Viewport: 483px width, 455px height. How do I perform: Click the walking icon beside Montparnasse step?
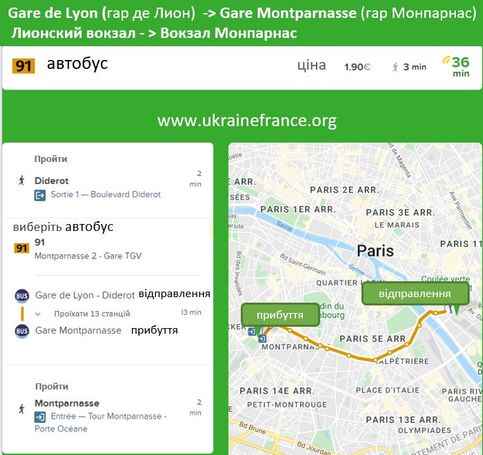(x=22, y=409)
